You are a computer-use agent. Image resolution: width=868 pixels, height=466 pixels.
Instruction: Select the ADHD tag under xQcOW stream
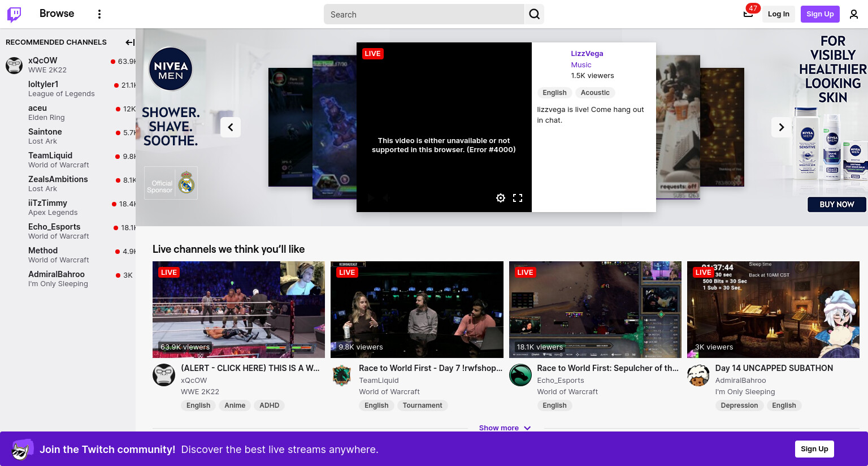coord(270,405)
